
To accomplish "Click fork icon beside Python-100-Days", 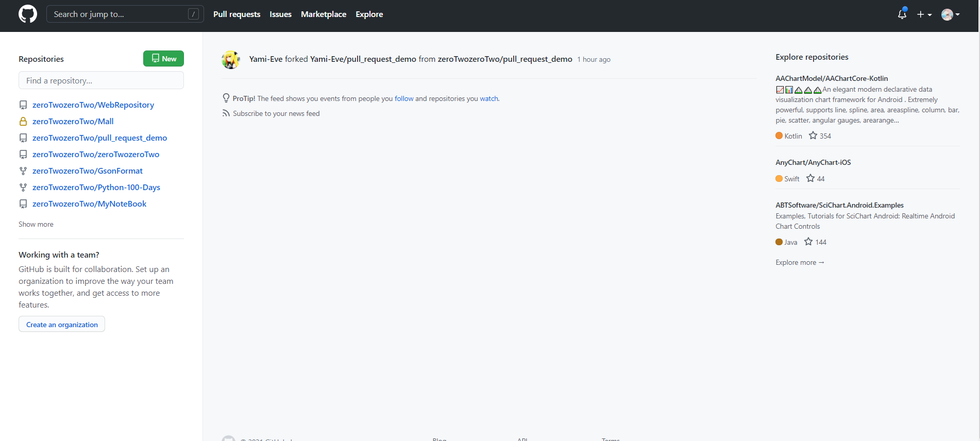I will pos(23,188).
